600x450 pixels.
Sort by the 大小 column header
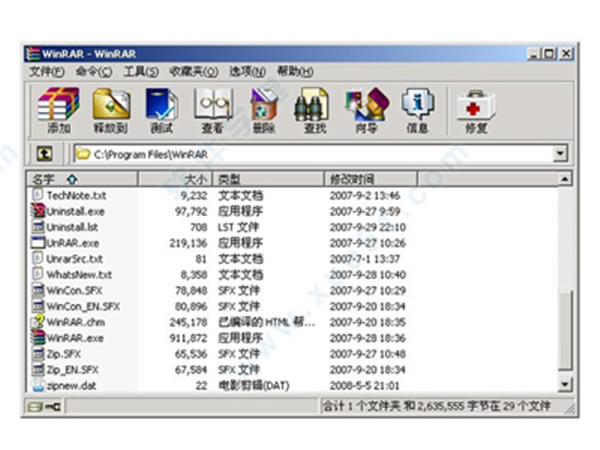click(175, 179)
